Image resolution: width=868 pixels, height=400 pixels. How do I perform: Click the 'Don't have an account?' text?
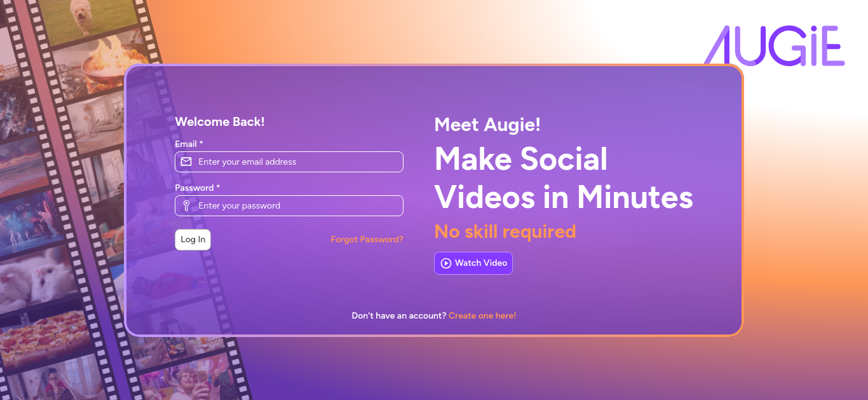(x=399, y=315)
